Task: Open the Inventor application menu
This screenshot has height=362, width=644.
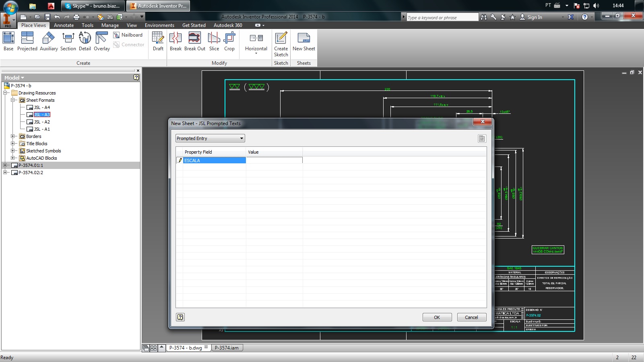Action: tap(8, 20)
